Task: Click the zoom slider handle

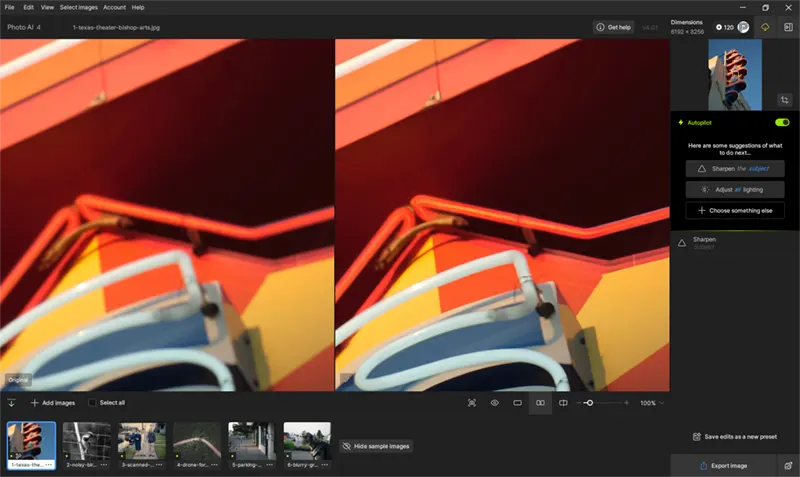Action: tap(589, 403)
